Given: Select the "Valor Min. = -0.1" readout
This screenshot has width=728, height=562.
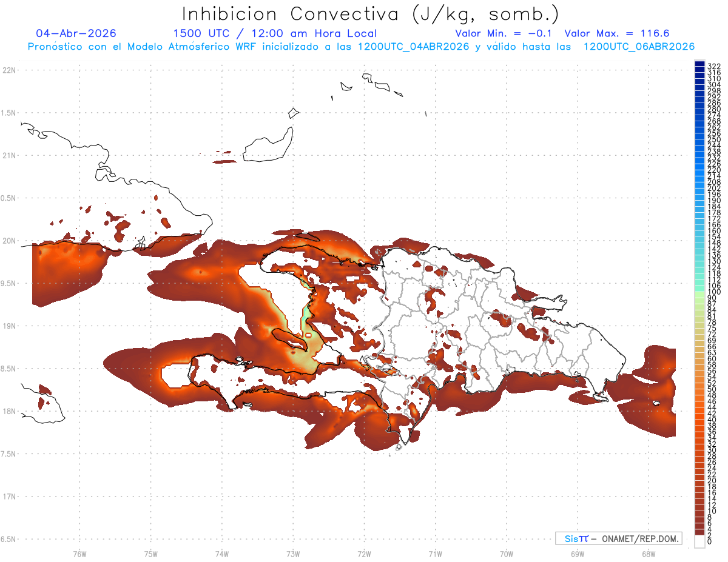Looking at the screenshot, I should 504,33.
